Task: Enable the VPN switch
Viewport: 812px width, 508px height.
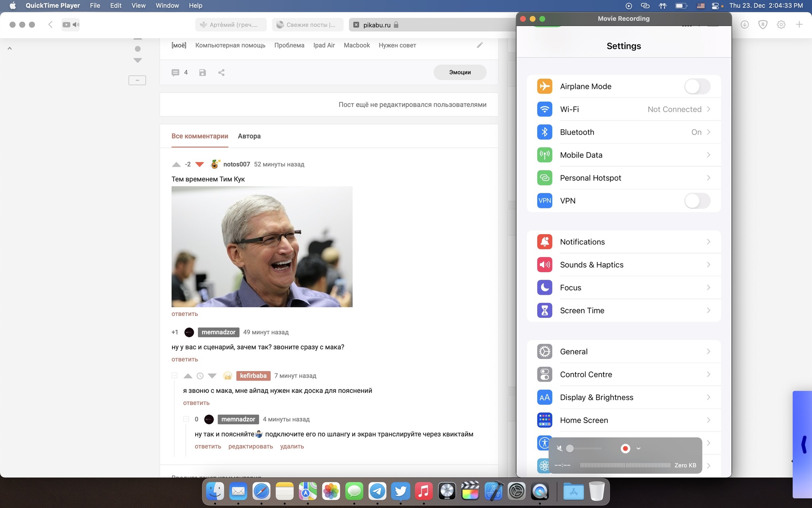Action: coord(697,201)
